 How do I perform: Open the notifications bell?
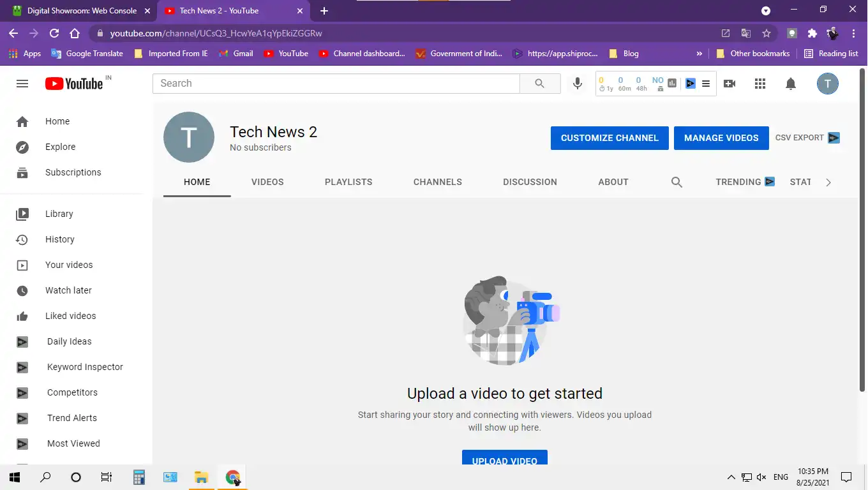click(791, 84)
